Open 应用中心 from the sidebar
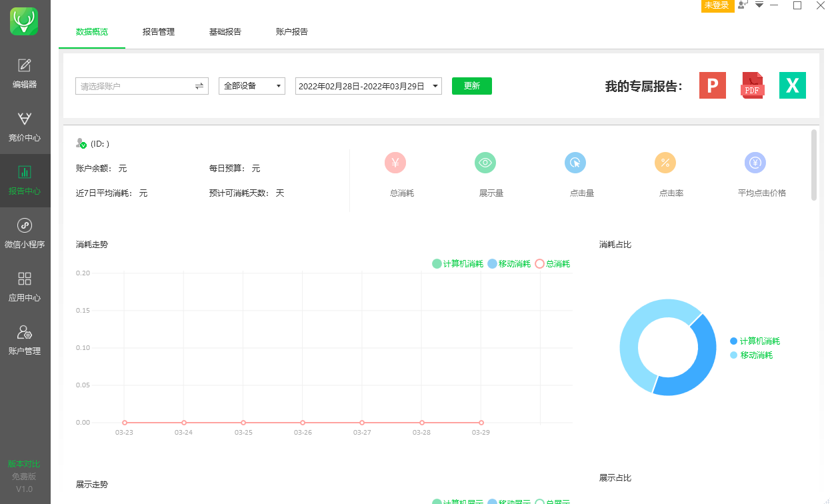 (25, 287)
